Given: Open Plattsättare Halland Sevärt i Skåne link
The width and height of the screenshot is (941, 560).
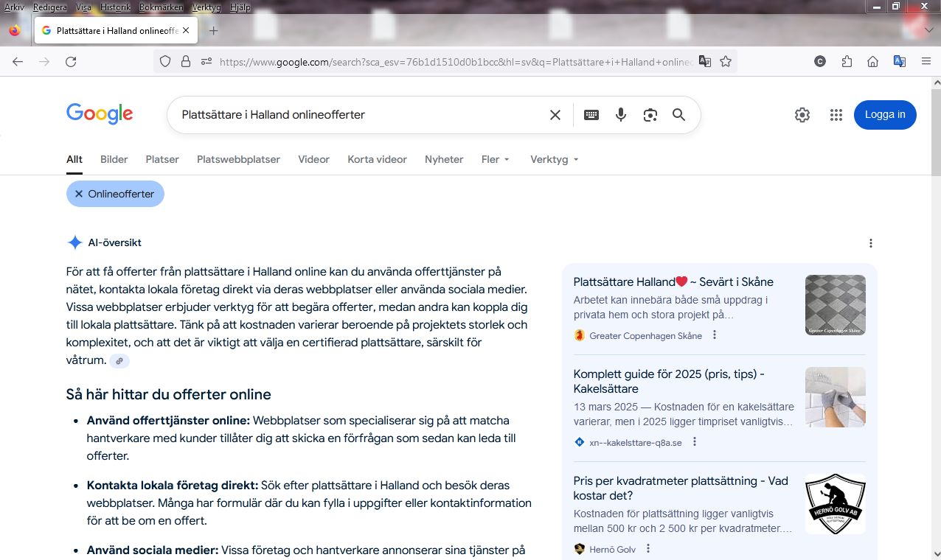Looking at the screenshot, I should point(673,282).
